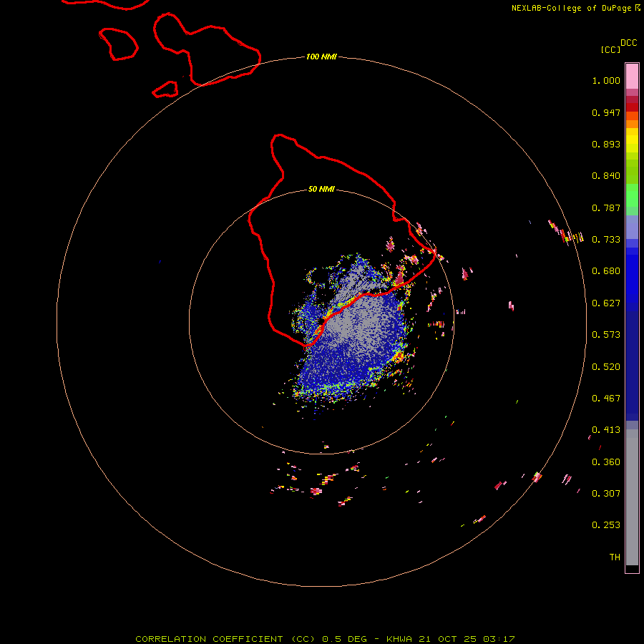
Task: Select the 0.413 legend value
Action: (606, 430)
